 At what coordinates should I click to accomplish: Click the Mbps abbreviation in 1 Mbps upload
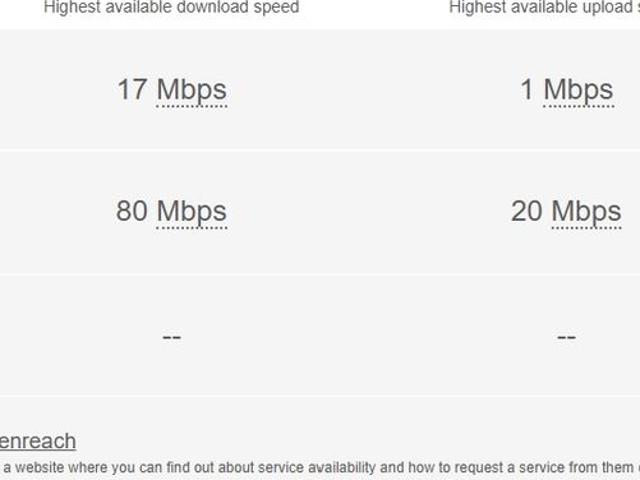578,90
